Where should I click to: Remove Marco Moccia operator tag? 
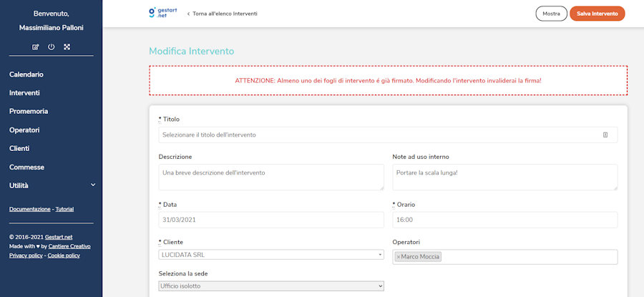399,256
